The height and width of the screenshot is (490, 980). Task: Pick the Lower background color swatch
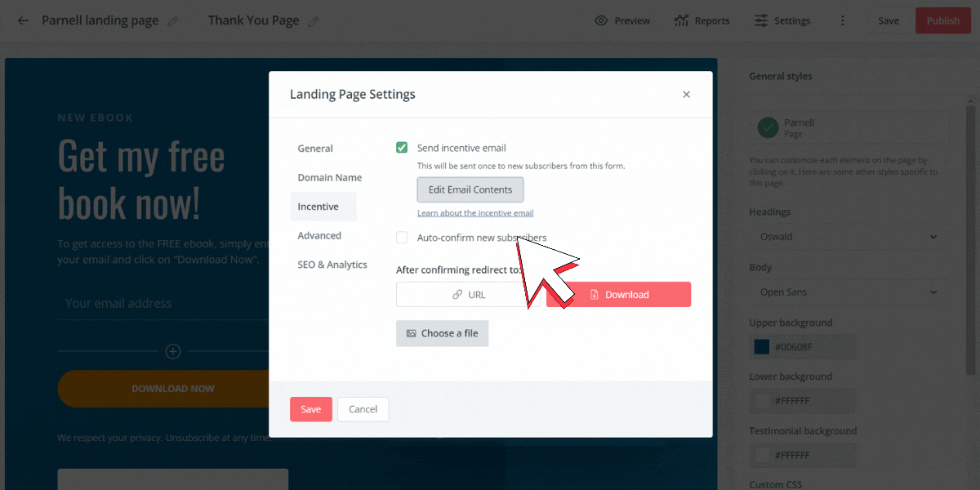pyautogui.click(x=763, y=401)
